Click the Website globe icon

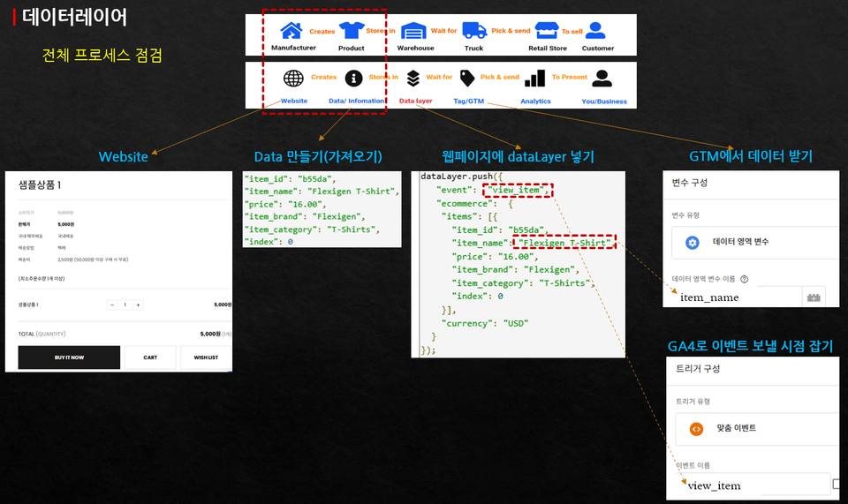pyautogui.click(x=293, y=79)
